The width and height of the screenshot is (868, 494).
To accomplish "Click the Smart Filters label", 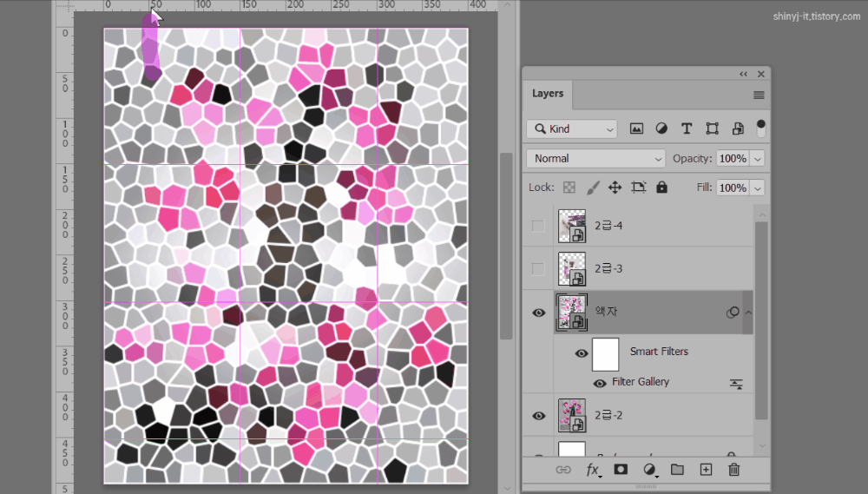I will tap(659, 352).
